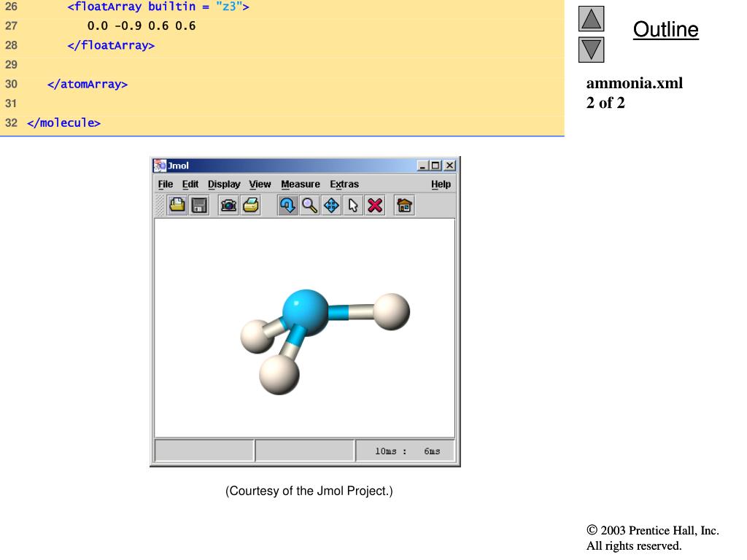Screen dimensions: 747x560
Task: Click the '</atomArray>' tag on line 30
Action: [88, 85]
